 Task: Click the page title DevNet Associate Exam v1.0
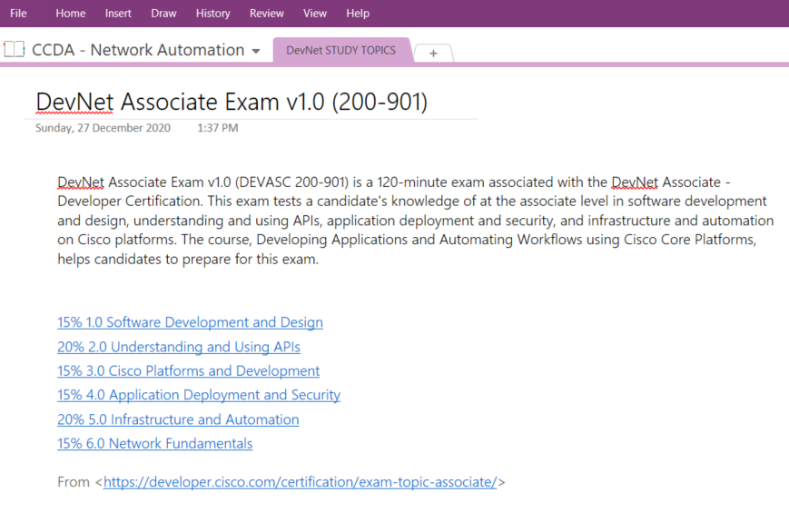(232, 102)
